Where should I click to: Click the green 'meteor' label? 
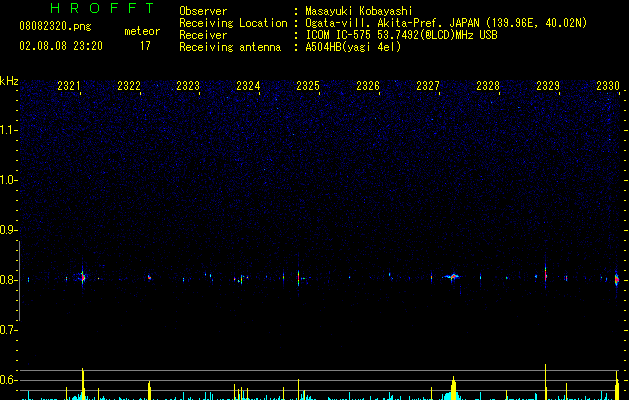(x=142, y=31)
